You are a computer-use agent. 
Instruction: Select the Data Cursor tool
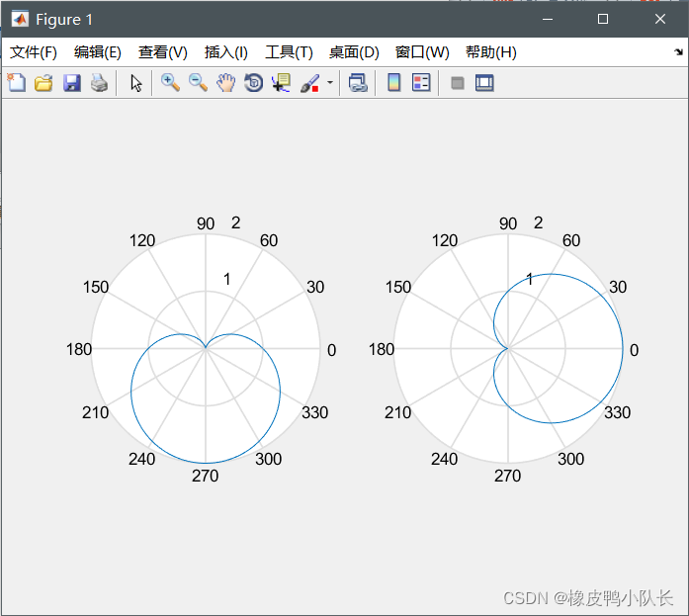click(x=281, y=83)
